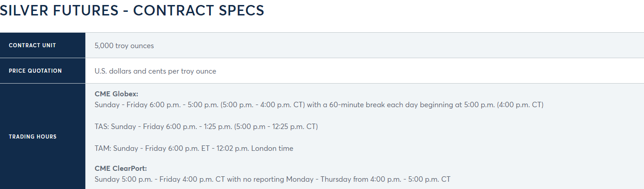This screenshot has height=189, width=644.
Task: Select the Price Quotation row label
Action: click(x=35, y=71)
